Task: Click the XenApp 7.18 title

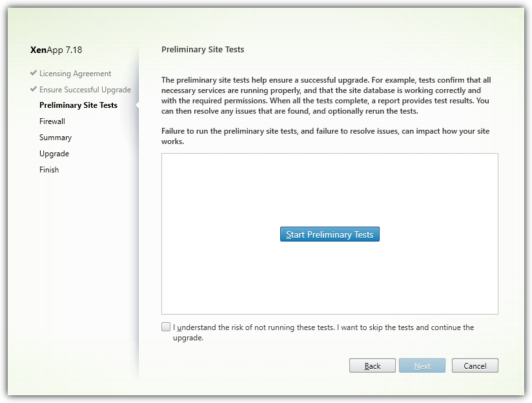Action: [56, 50]
